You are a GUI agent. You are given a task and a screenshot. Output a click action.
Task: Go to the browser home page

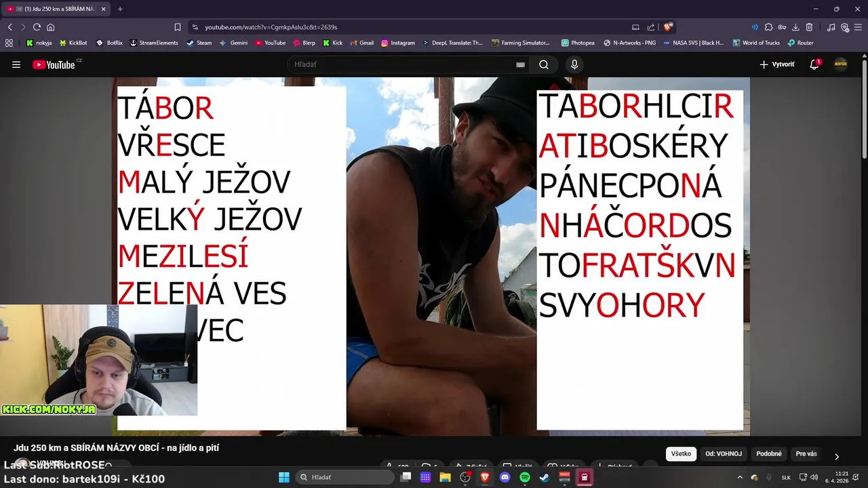pos(50,27)
